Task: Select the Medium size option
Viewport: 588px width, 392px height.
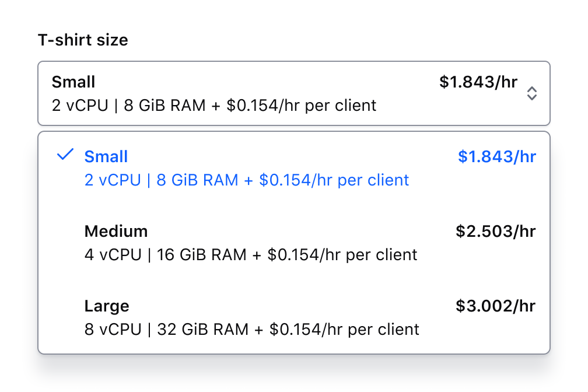Action: pyautogui.click(x=294, y=243)
